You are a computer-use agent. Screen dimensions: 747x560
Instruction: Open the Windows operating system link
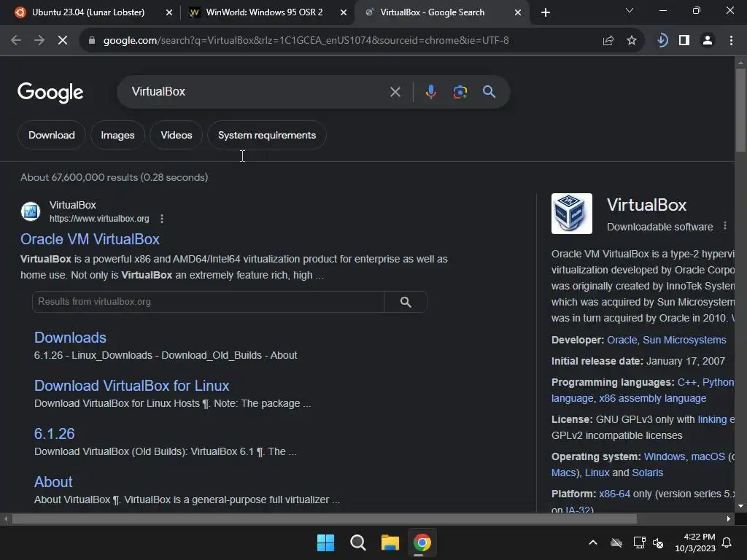(664, 456)
